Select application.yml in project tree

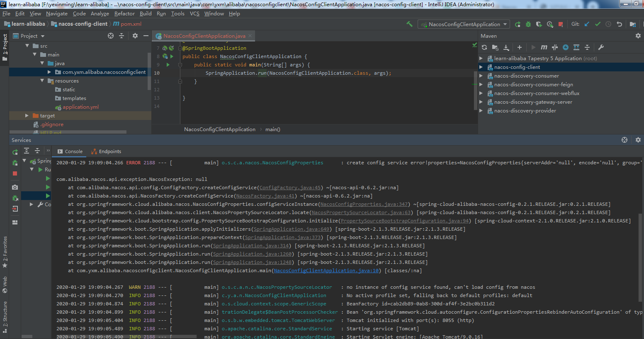point(80,107)
